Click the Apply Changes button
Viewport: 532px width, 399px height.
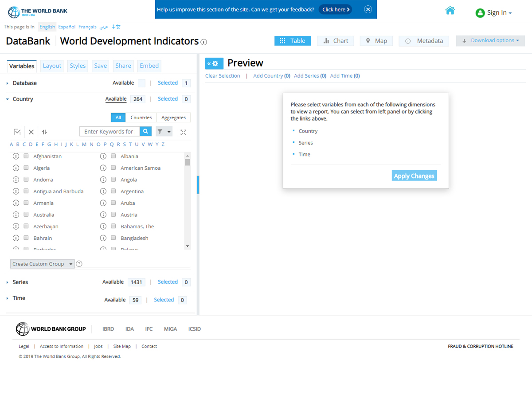pos(414,176)
